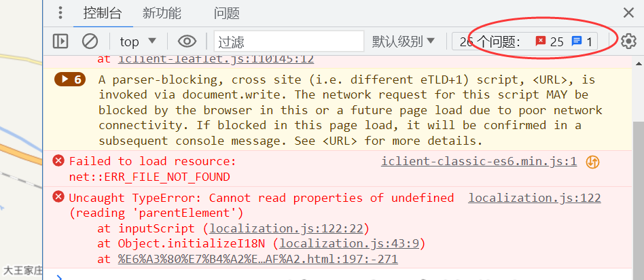This screenshot has height=280, width=644.
Task: Open console settings gear icon
Action: (628, 41)
